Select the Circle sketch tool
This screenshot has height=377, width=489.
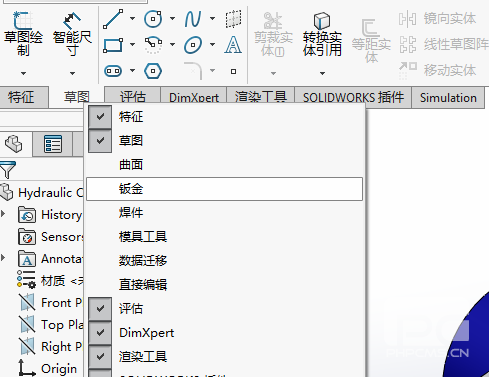point(153,19)
